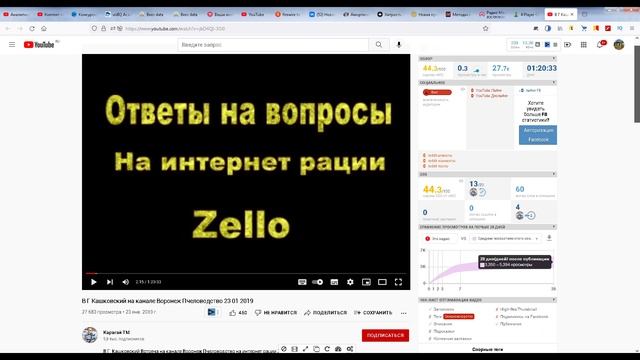Click the vidIQ badge icon beside view count
The width and height of the screenshot is (640, 360).
[211, 313]
